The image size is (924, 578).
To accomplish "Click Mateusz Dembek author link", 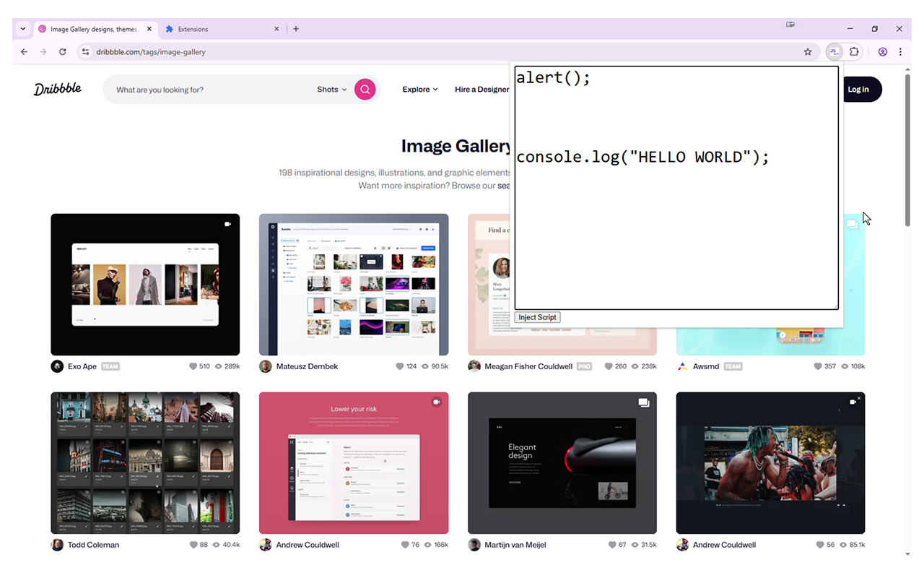I will (307, 366).
